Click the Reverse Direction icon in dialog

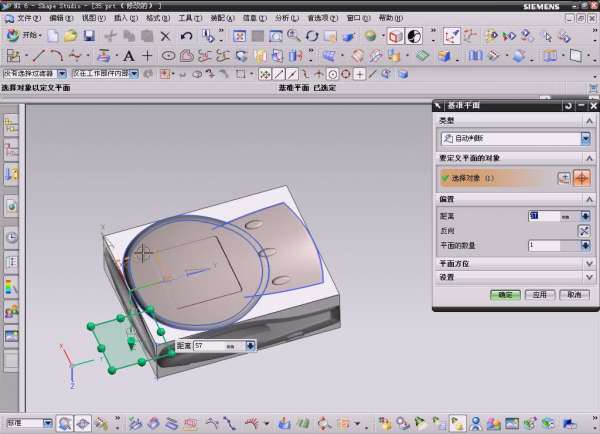point(584,230)
